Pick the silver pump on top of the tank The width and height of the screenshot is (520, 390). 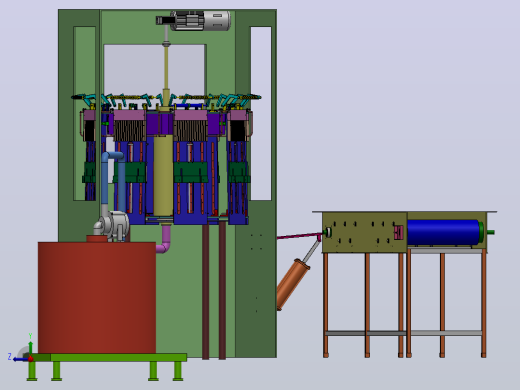tap(112, 225)
